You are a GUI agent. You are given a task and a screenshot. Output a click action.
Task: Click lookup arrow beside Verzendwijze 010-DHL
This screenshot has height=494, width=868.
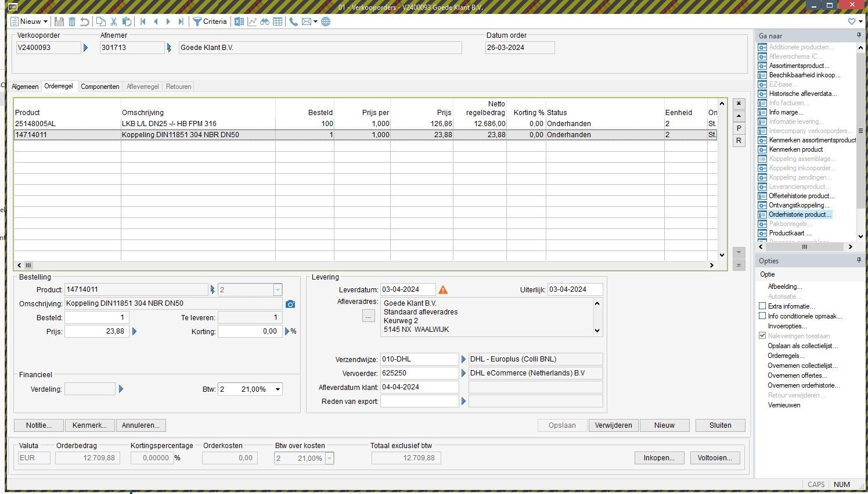463,359
